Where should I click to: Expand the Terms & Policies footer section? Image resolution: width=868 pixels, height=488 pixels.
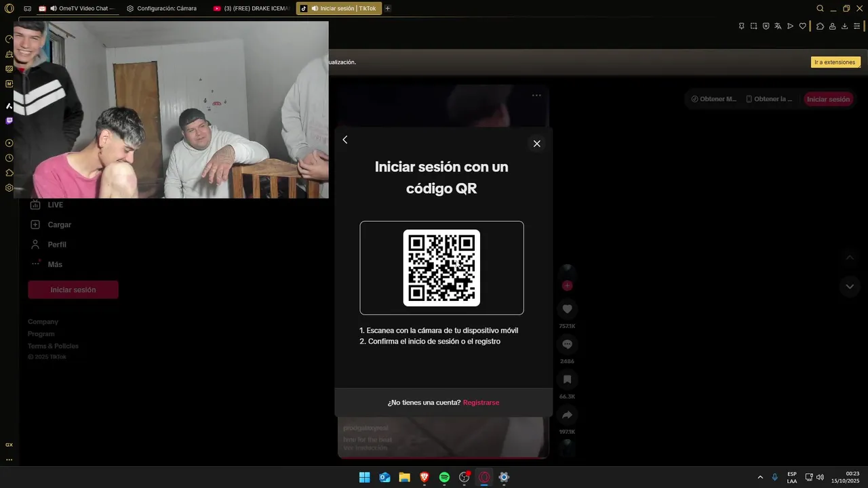tap(53, 346)
